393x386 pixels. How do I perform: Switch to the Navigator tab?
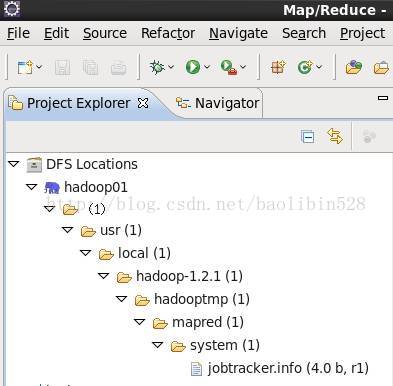(x=217, y=103)
